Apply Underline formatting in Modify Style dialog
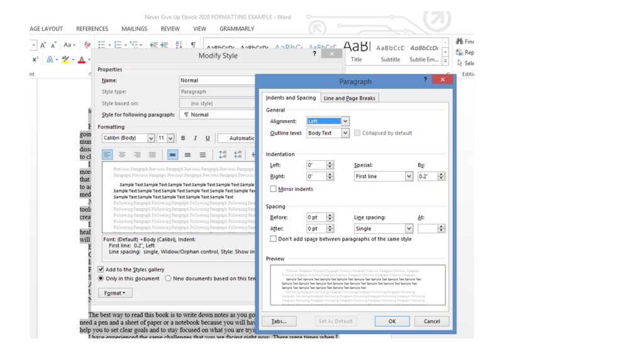Viewport: 644px width, 362px height. 208,138
